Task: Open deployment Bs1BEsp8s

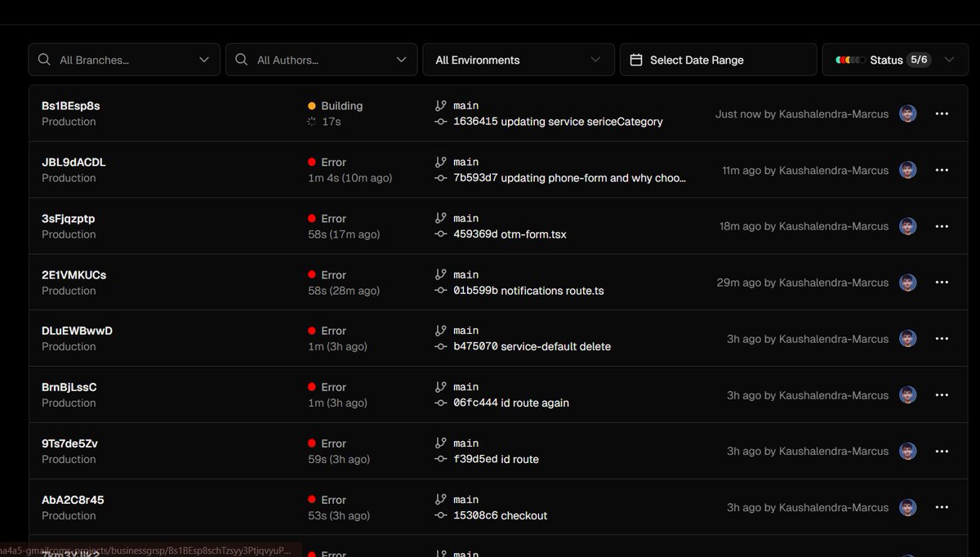Action: 71,106
